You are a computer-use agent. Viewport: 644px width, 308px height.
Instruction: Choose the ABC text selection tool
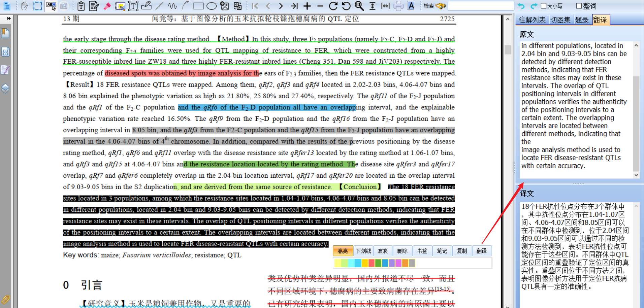point(51,6)
